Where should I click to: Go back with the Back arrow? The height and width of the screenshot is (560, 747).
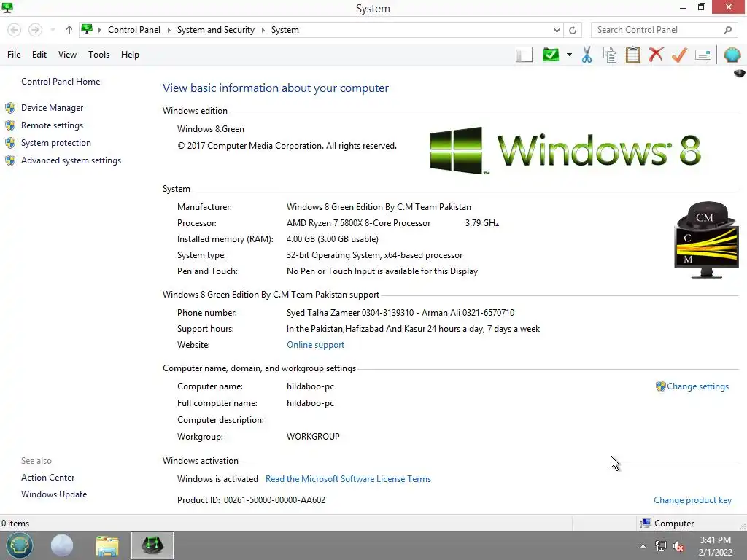[x=15, y=30]
